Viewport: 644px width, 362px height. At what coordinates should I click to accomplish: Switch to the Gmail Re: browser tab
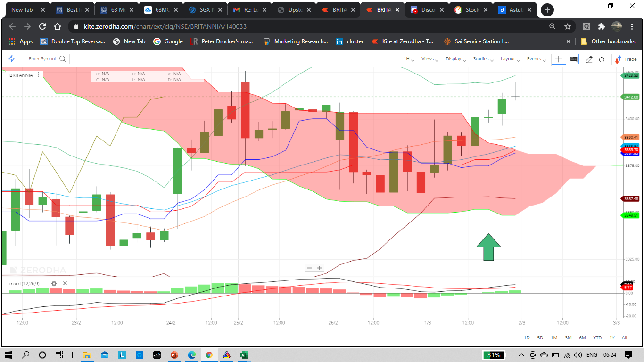point(249,9)
